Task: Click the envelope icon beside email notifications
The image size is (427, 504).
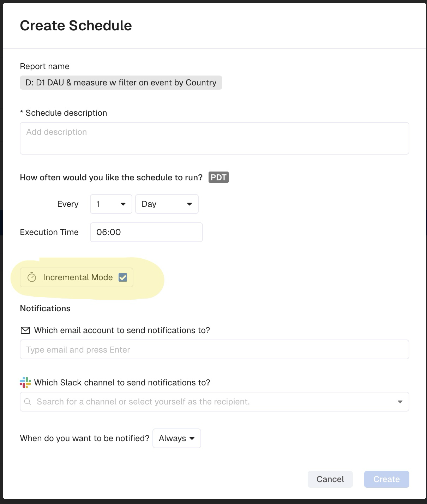Action: (x=25, y=330)
